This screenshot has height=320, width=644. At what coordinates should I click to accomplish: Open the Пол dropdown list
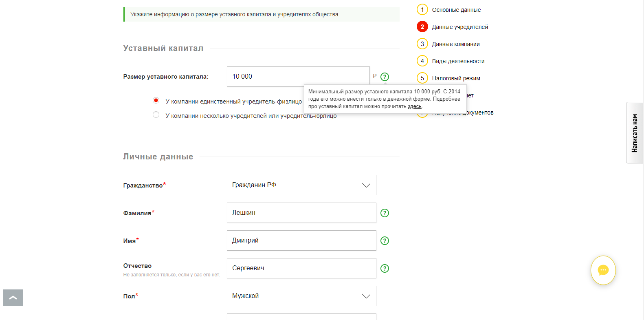(301, 296)
